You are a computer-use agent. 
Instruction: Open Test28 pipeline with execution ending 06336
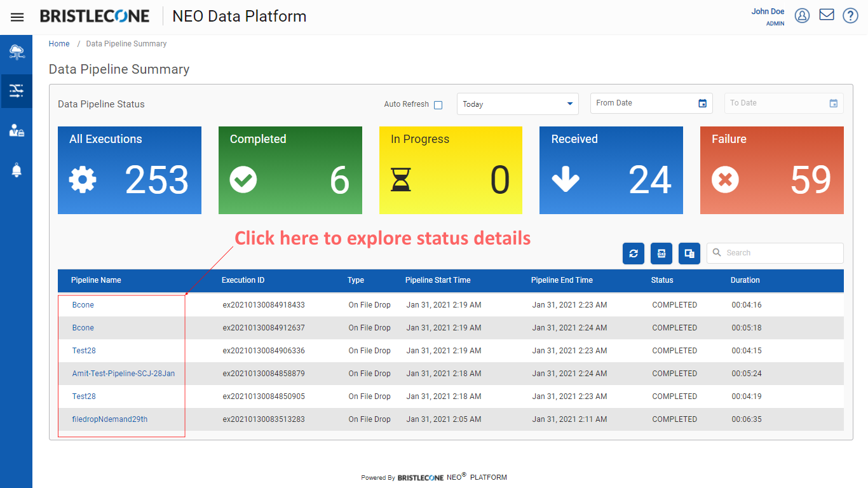pos(84,351)
